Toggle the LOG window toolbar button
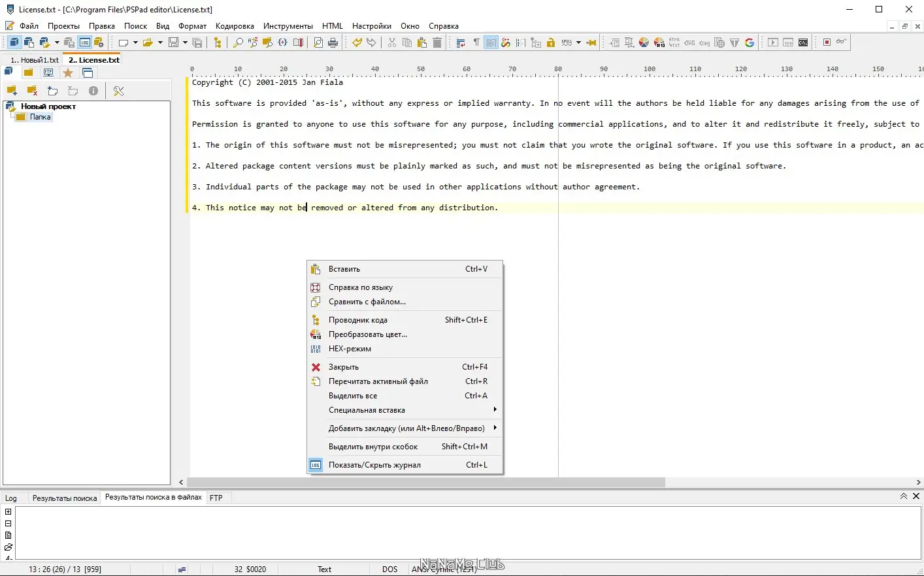The image size is (924, 576). click(85, 42)
